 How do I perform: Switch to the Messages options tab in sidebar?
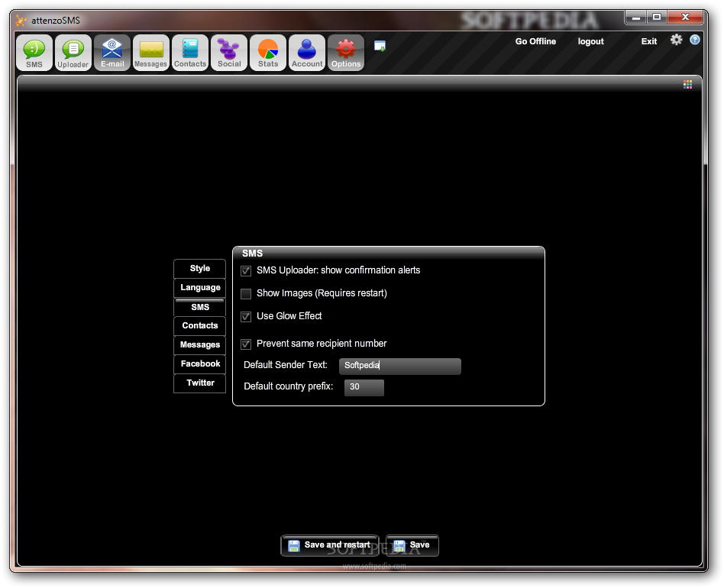point(199,344)
